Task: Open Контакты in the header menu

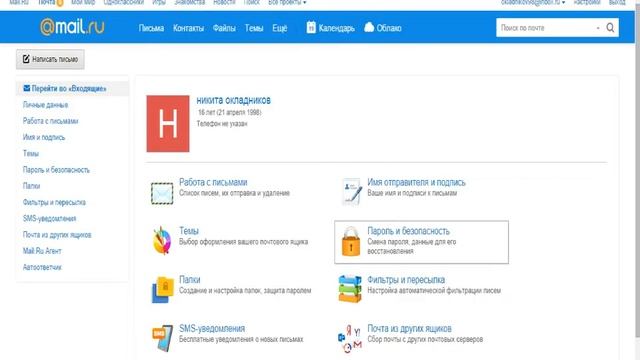Action: pos(188,28)
